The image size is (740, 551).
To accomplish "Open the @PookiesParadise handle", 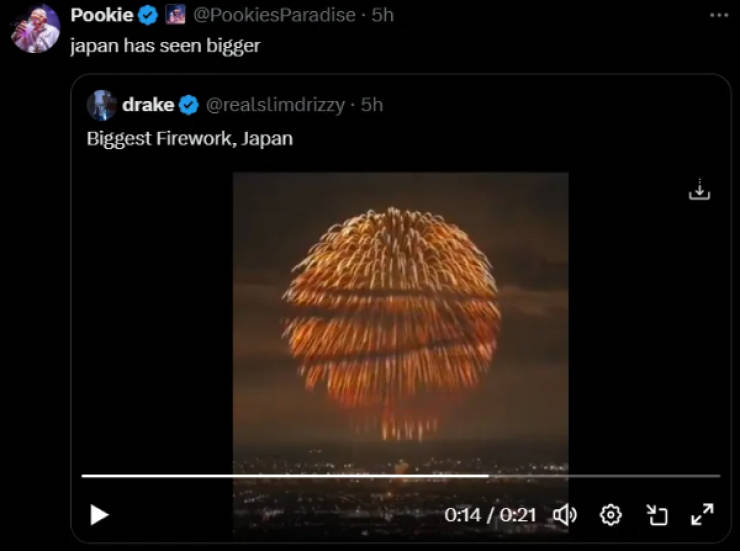I will 274,15.
